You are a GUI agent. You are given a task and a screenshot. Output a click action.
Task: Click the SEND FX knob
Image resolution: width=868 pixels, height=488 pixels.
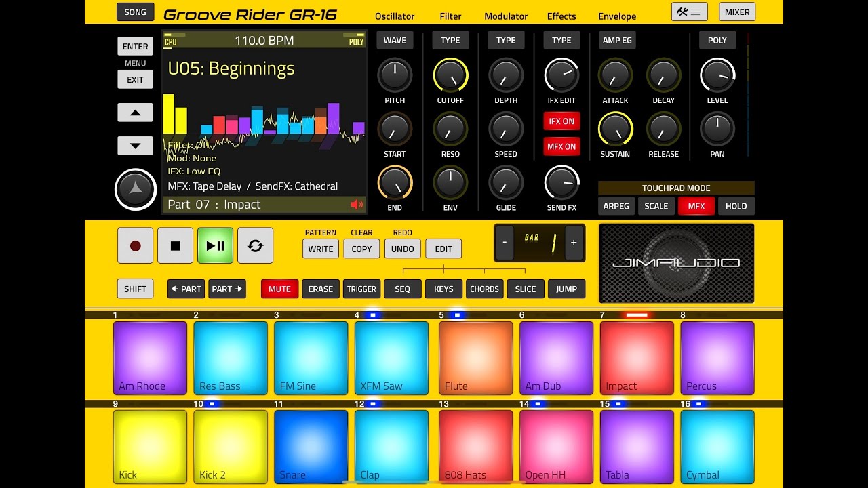[x=561, y=182]
